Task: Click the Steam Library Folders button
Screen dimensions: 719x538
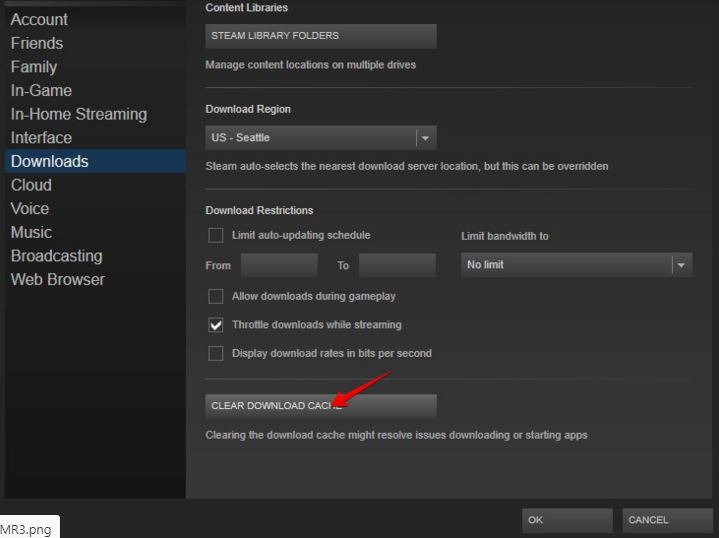Action: click(321, 36)
